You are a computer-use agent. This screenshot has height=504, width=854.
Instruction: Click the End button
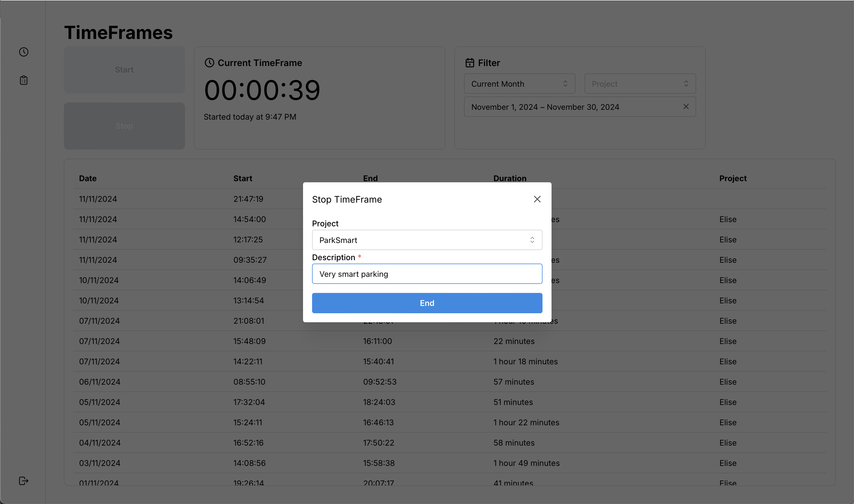[427, 303]
